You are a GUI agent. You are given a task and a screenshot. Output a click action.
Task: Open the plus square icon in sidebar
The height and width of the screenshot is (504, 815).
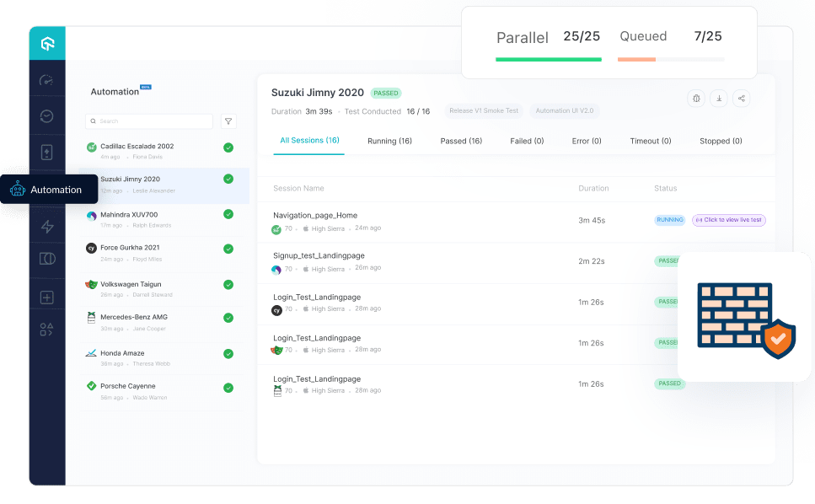click(x=47, y=298)
